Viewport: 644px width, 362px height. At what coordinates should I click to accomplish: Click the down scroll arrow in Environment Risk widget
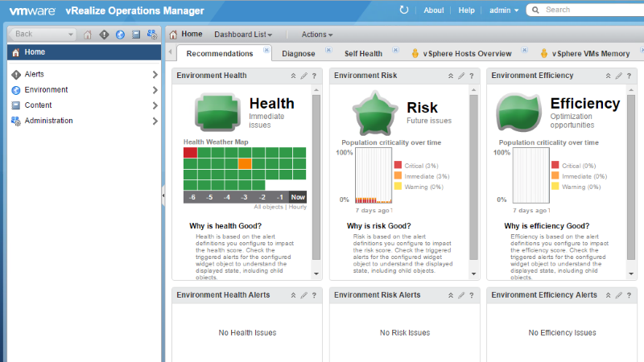click(x=473, y=274)
